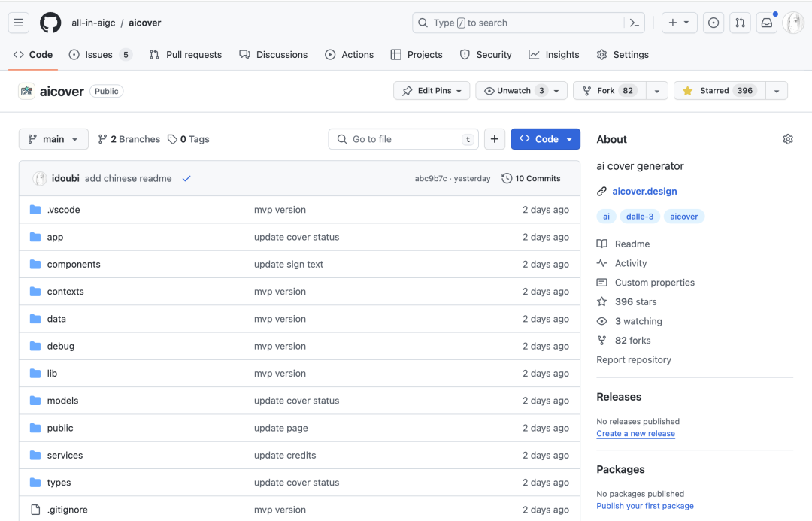Image resolution: width=812 pixels, height=521 pixels.
Task: Switch to the Settings tab
Action: click(623, 54)
